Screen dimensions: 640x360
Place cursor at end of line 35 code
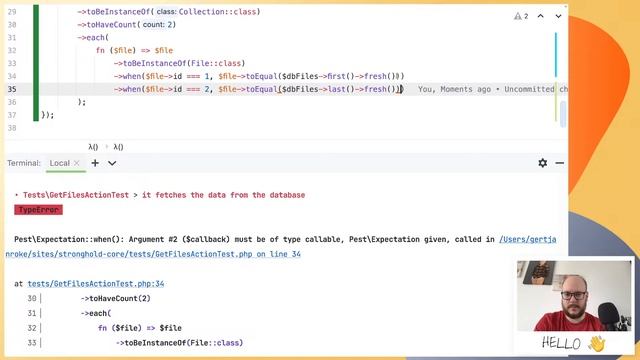tap(401, 89)
